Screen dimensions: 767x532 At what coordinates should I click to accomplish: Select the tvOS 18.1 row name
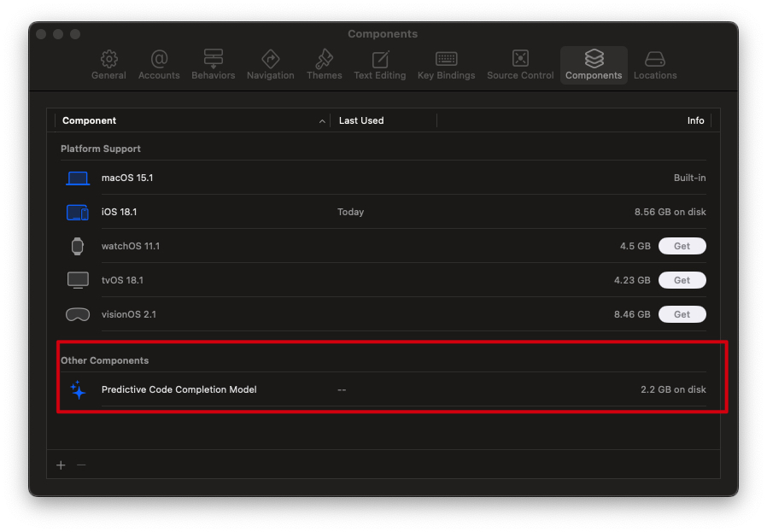(x=122, y=280)
